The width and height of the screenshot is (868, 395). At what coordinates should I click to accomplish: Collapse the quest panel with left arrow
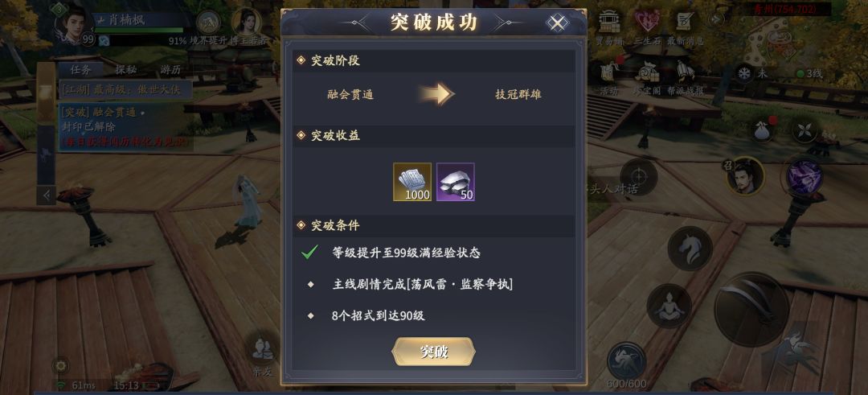pos(46,195)
